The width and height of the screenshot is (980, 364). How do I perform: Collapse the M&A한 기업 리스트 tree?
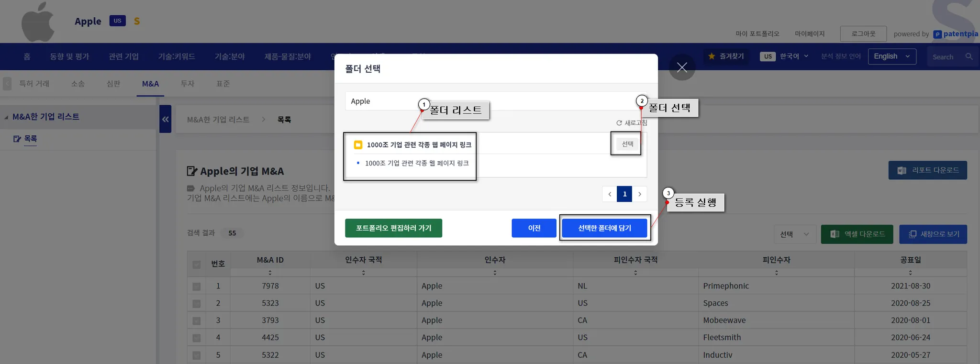[x=6, y=117]
